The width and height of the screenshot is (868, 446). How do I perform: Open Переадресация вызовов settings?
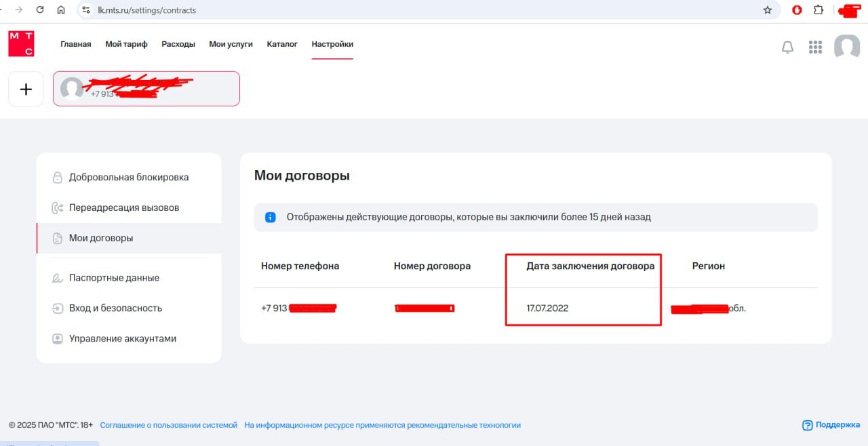124,208
